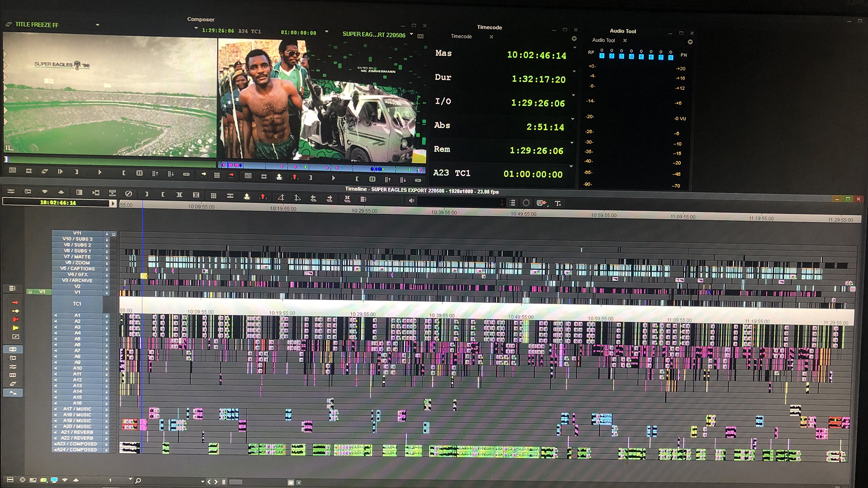Click the red Overwrite arrow in Smart Tool
The height and width of the screenshot is (488, 868).
pos(15,302)
